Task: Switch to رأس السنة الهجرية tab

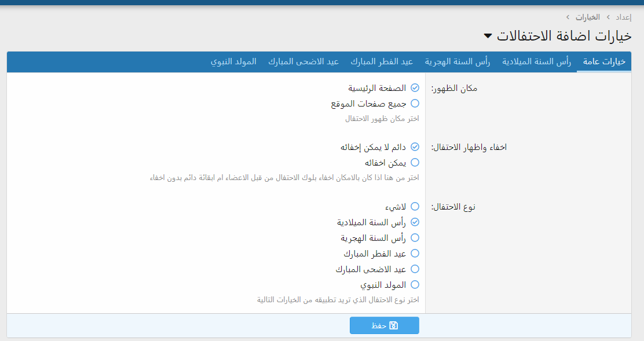Action: [458, 62]
